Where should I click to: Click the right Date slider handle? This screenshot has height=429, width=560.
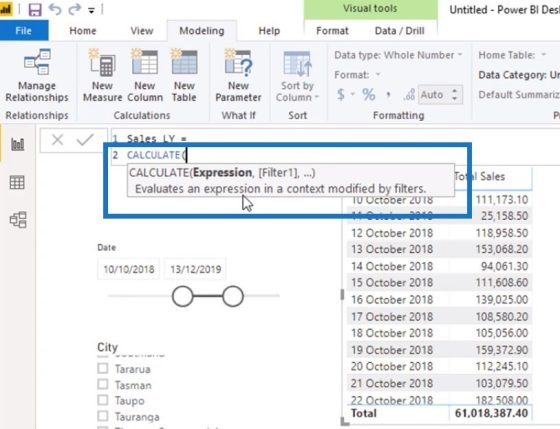coord(233,296)
